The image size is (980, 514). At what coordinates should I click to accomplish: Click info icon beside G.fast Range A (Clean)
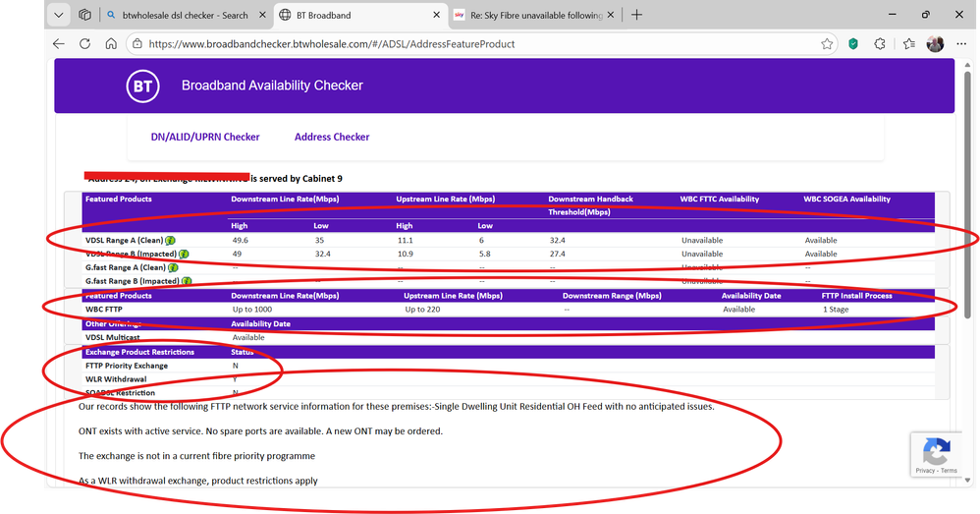pyautogui.click(x=174, y=267)
